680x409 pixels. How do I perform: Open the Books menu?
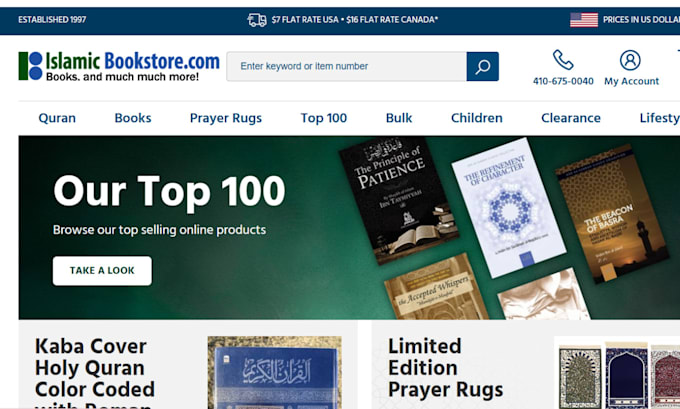[x=133, y=118]
